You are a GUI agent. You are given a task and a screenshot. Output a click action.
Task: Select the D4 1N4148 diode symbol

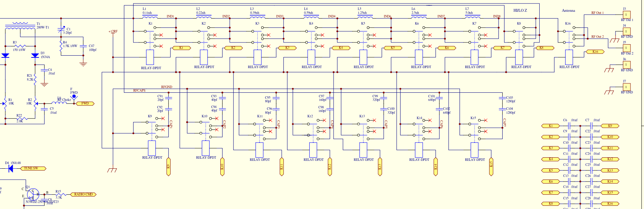[x=11, y=168]
